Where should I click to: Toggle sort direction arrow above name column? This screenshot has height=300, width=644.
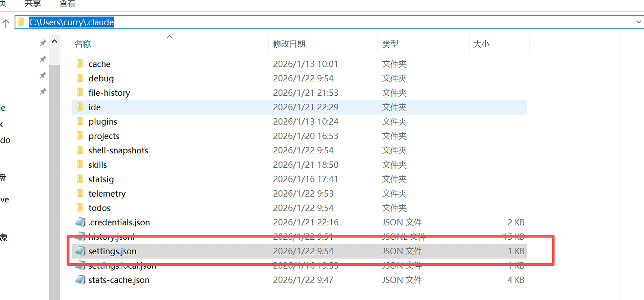[x=170, y=36]
